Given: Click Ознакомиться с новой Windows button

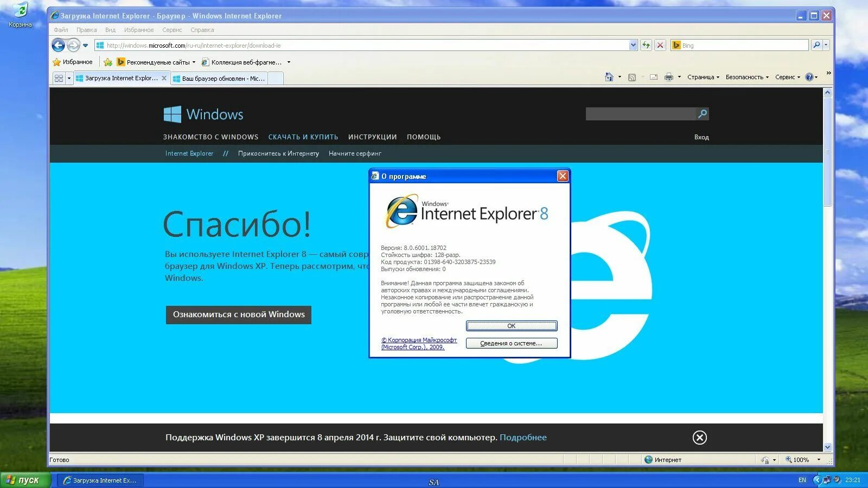Looking at the screenshot, I should click(239, 314).
